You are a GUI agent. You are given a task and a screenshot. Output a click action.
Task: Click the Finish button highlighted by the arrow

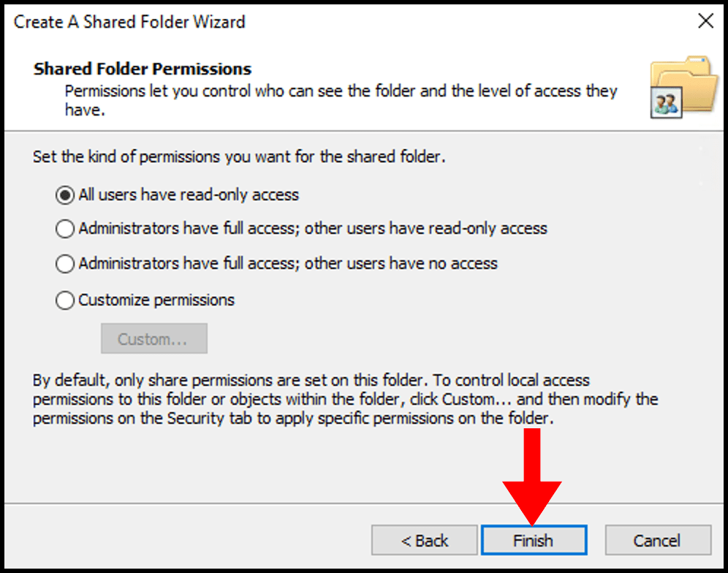tap(534, 540)
